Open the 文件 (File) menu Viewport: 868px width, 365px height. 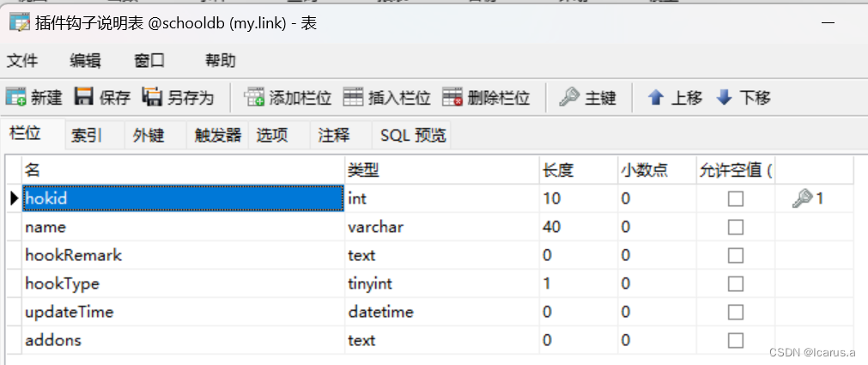click(x=22, y=60)
